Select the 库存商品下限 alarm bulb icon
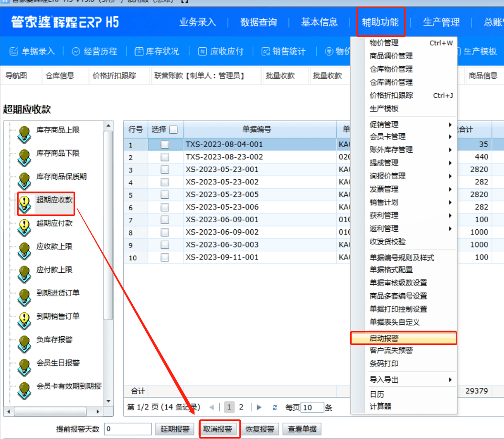504x439 pixels. pyautogui.click(x=24, y=158)
